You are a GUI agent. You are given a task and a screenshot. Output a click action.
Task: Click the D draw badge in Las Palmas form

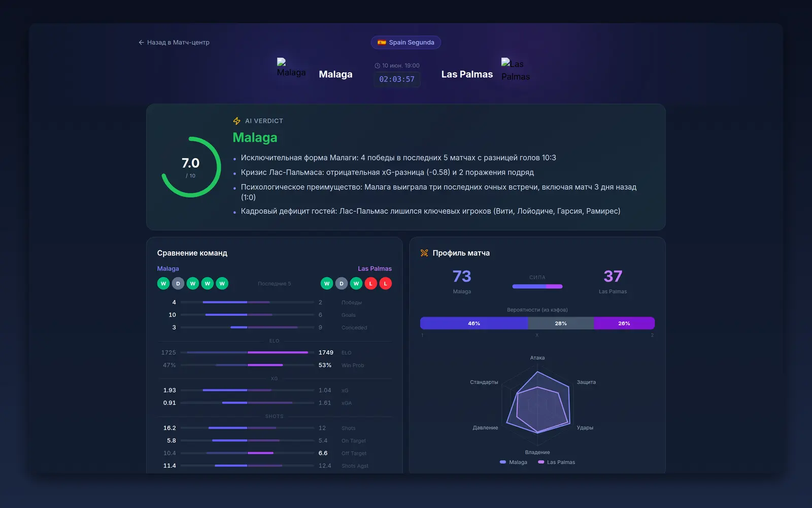342,284
